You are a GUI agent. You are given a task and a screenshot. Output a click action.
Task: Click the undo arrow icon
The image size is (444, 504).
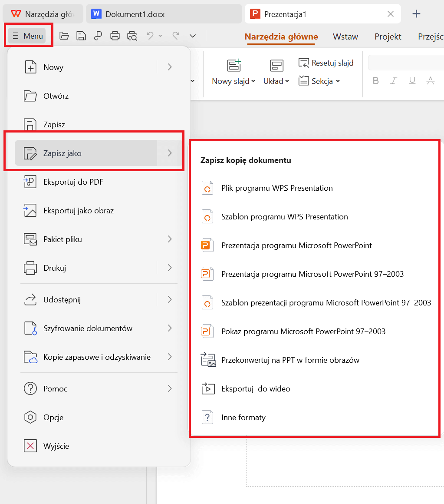point(150,35)
